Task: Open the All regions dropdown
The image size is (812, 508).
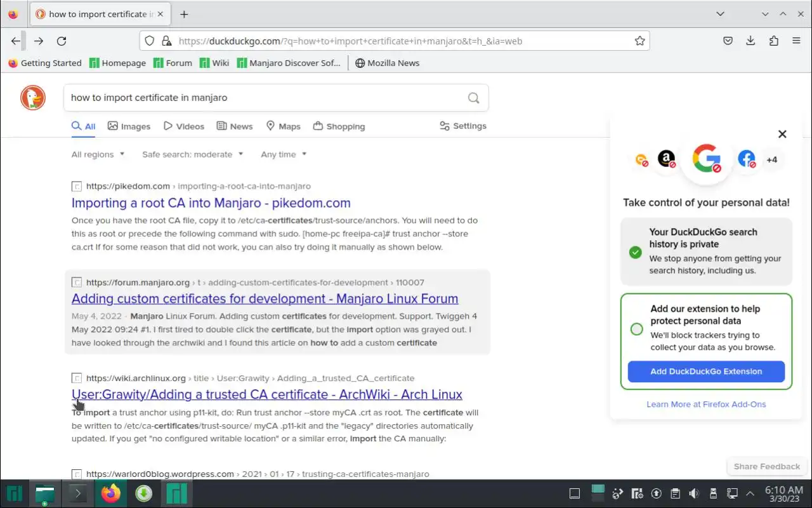Action: (98, 154)
